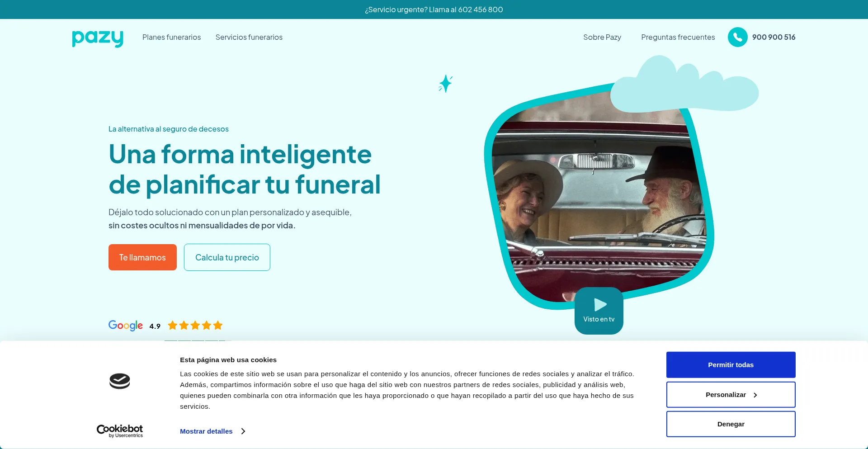Click the Cookiebot round logo icon

tap(120, 381)
